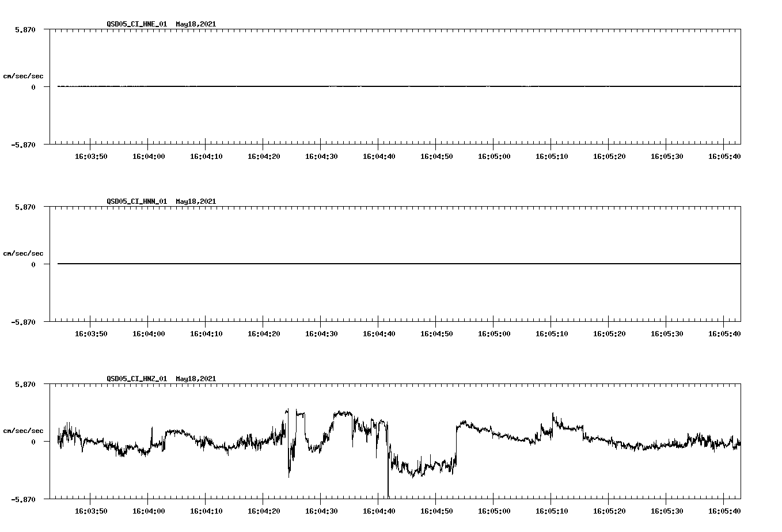Click the 16:05:00 tick label under HNN plot
This screenshot has height=532, width=782.
click(494, 333)
